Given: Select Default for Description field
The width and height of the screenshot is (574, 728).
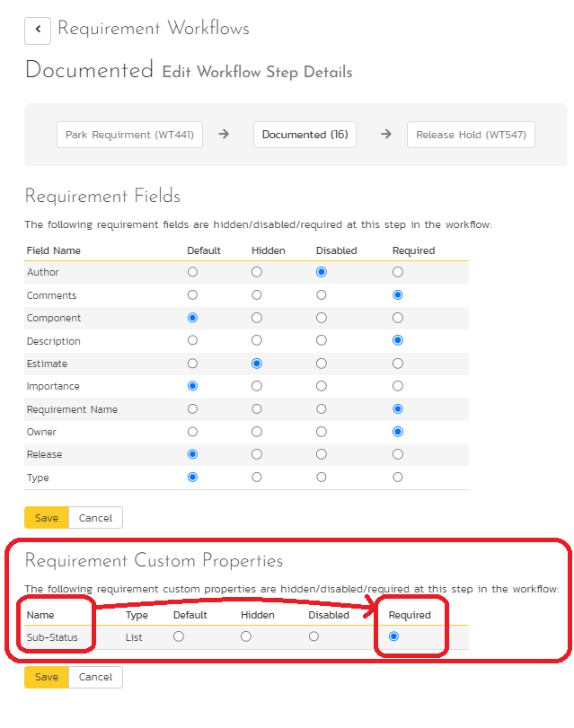Looking at the screenshot, I should pyautogui.click(x=192, y=340).
